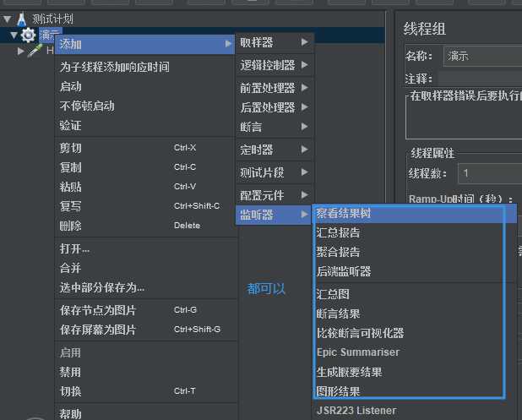Screen dimensions: 522x420
Task: Collapse the 测试计划 tree node
Action: [x=7, y=19]
